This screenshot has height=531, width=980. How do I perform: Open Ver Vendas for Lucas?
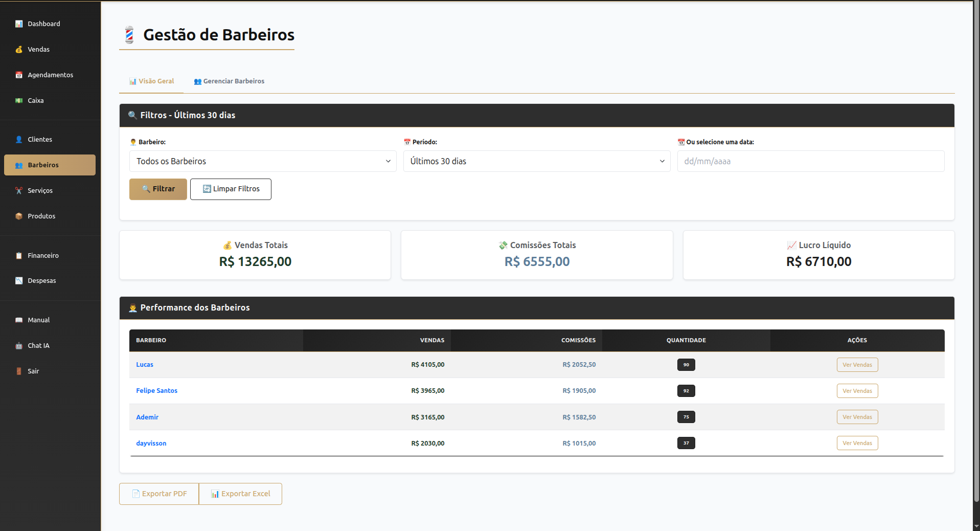tap(857, 365)
